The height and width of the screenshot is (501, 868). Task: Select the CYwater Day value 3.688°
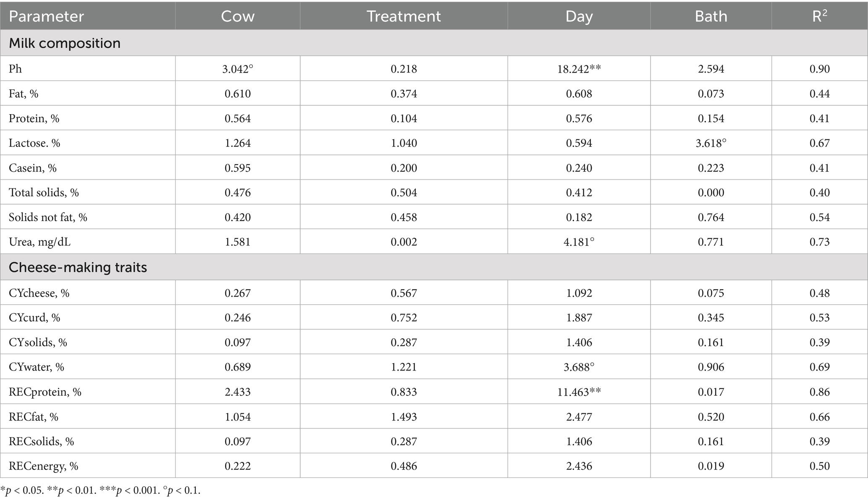coord(579,367)
